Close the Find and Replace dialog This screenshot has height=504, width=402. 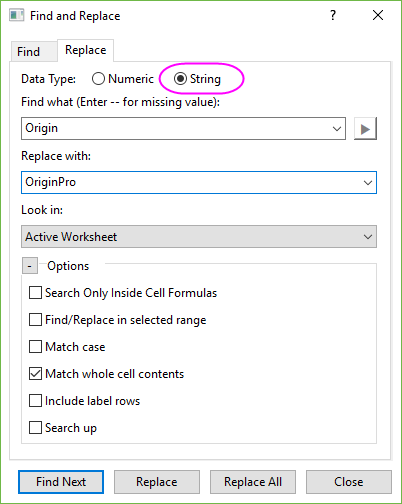(x=378, y=15)
